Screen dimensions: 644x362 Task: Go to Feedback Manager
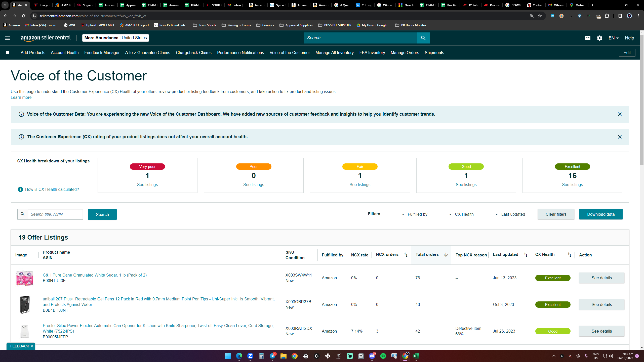tap(102, 53)
